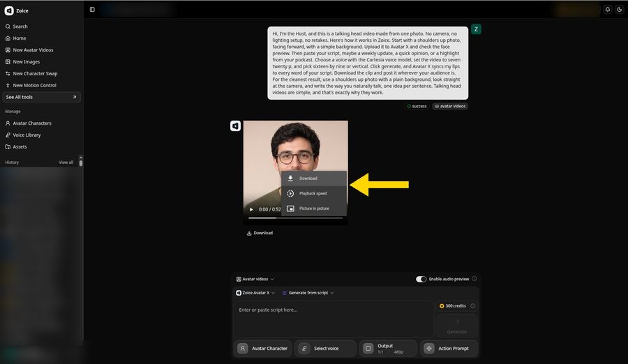
Task: Open Output settings 1:1 480p
Action: [389, 349]
